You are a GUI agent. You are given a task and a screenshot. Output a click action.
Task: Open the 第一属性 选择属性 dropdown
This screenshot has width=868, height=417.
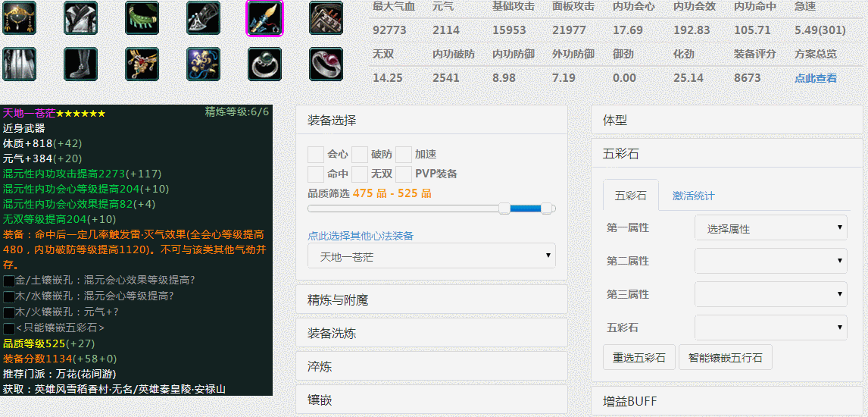(x=770, y=227)
